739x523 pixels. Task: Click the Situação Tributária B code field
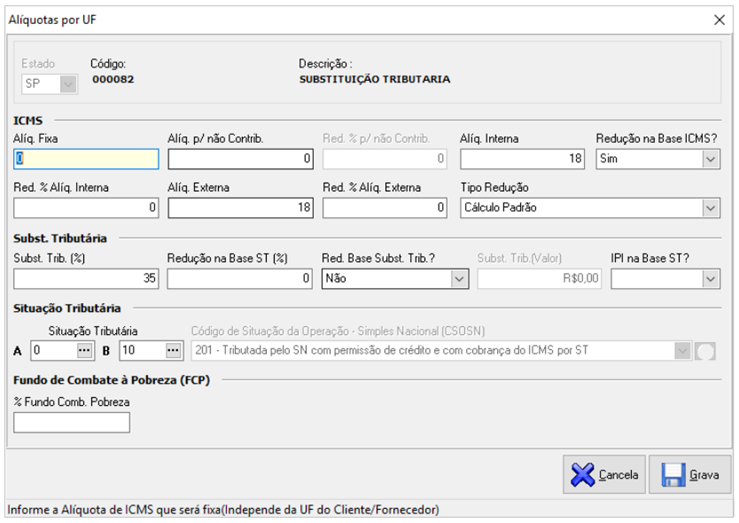(x=140, y=351)
